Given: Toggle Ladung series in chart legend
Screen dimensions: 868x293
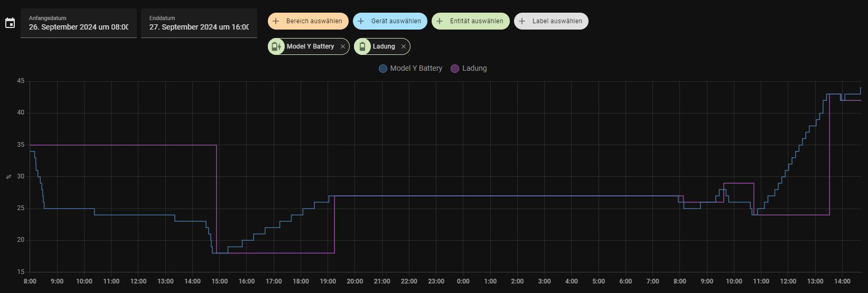Looking at the screenshot, I should [469, 68].
